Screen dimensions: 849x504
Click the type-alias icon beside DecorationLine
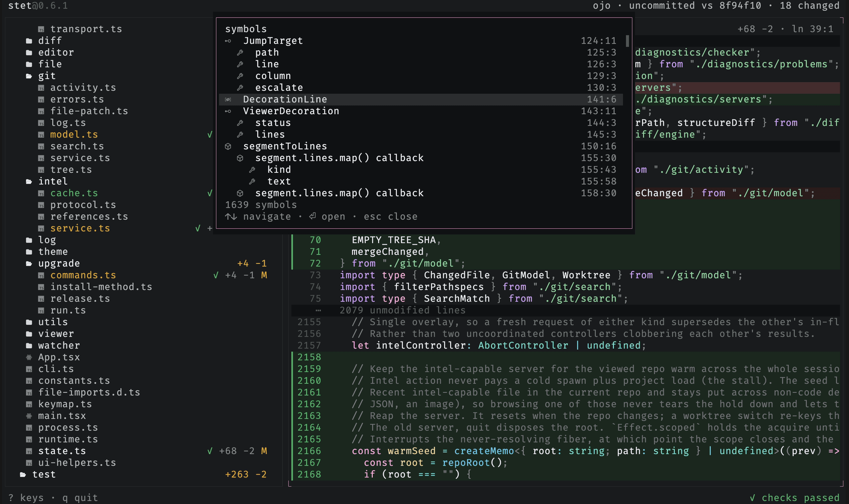228,99
